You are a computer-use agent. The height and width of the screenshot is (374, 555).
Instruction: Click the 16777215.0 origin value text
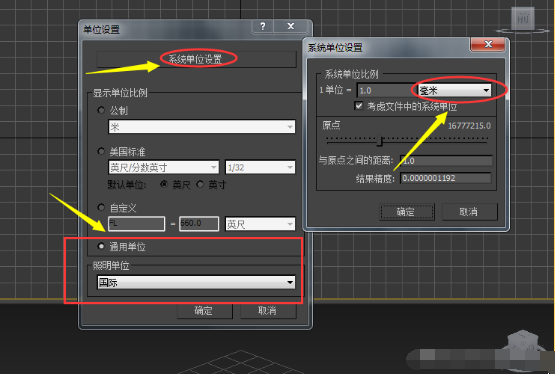click(x=470, y=126)
